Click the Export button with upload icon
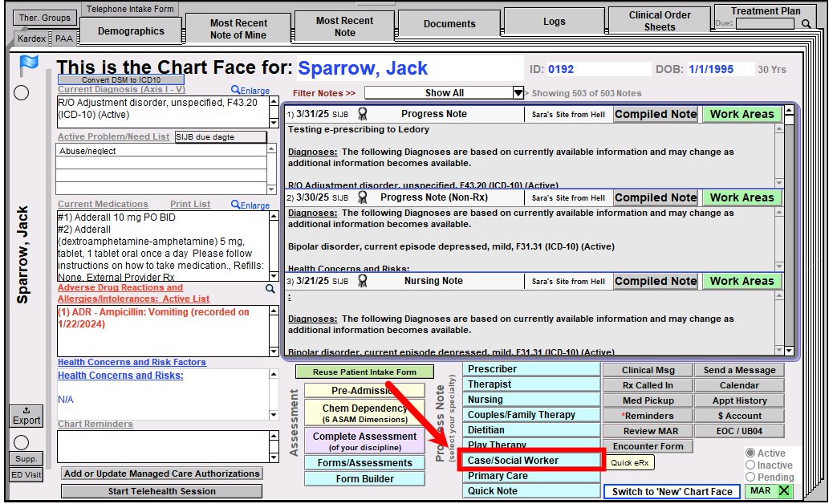This screenshot has width=833, height=504. coord(26,416)
